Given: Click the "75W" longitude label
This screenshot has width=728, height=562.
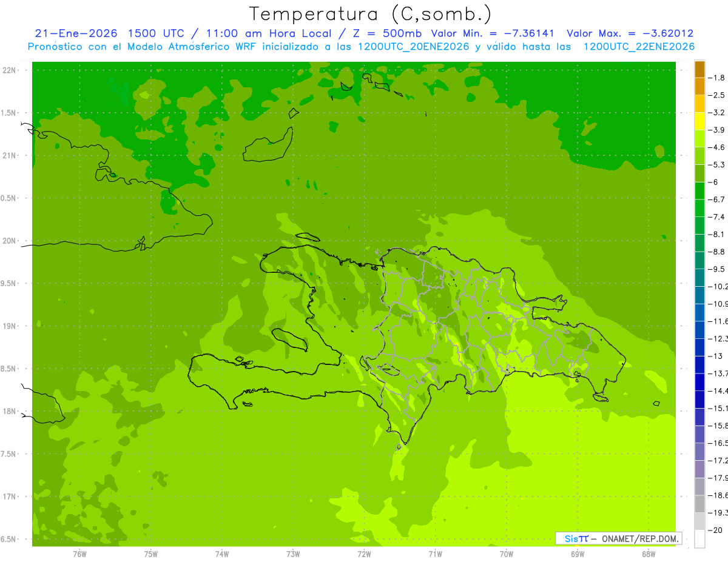Looking at the screenshot, I should pyautogui.click(x=150, y=554).
